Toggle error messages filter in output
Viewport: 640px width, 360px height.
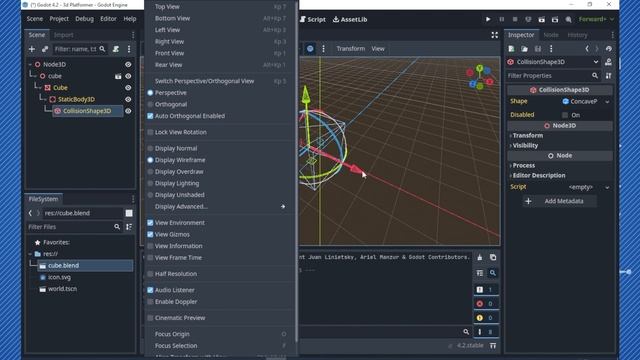tap(485, 304)
